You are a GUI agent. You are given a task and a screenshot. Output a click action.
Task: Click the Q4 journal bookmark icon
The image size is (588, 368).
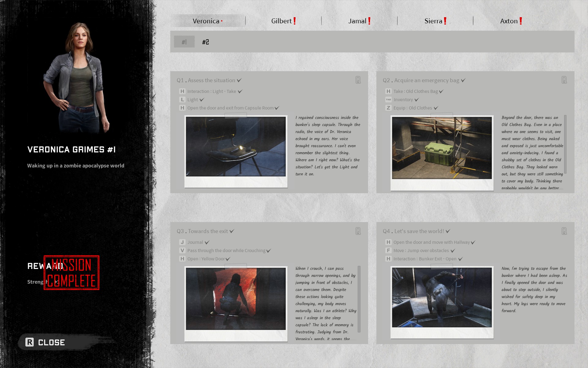[564, 231]
